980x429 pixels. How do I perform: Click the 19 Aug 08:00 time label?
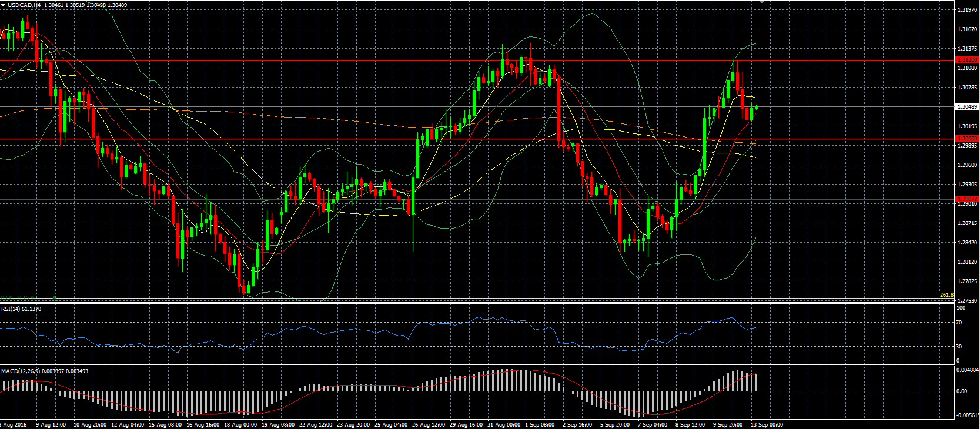278,425
